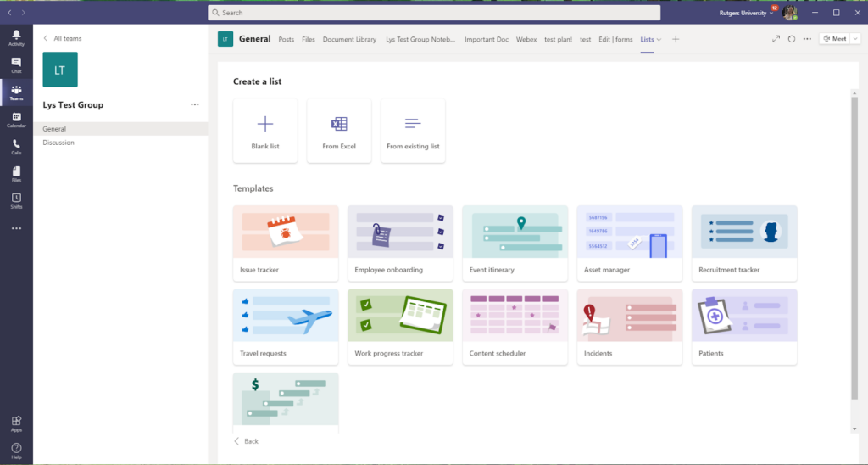The height and width of the screenshot is (465, 868).
Task: Select the Issue tracker template
Action: [x=286, y=244]
